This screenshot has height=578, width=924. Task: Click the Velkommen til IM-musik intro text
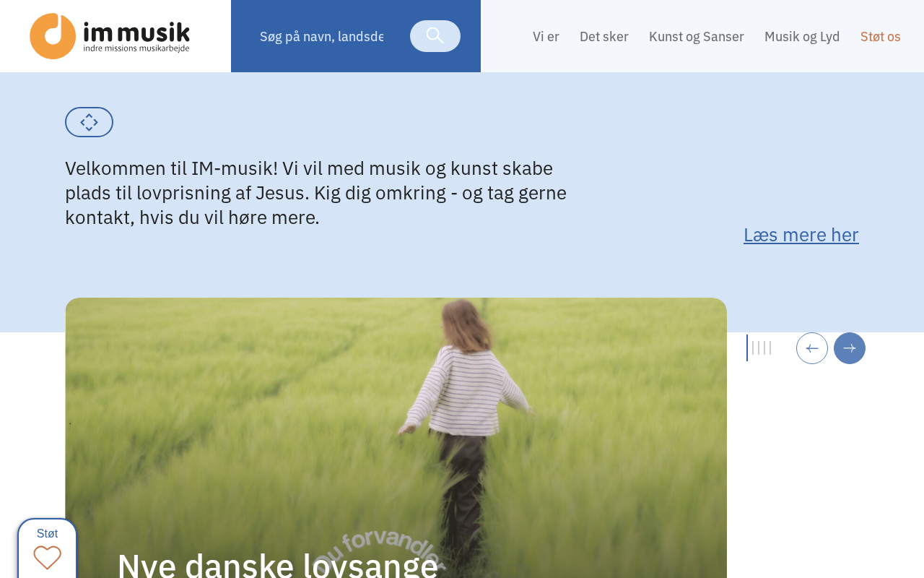click(316, 193)
